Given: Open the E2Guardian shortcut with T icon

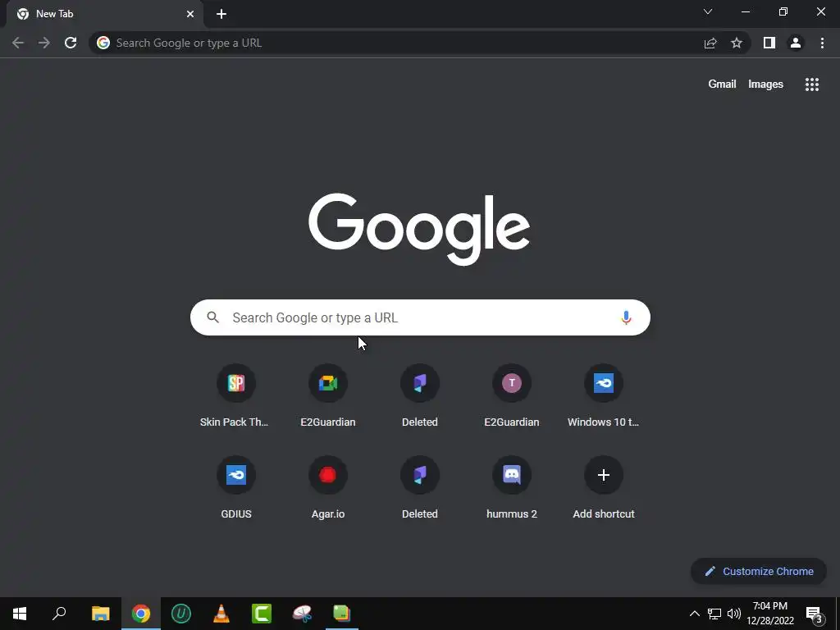Looking at the screenshot, I should pos(512,396).
